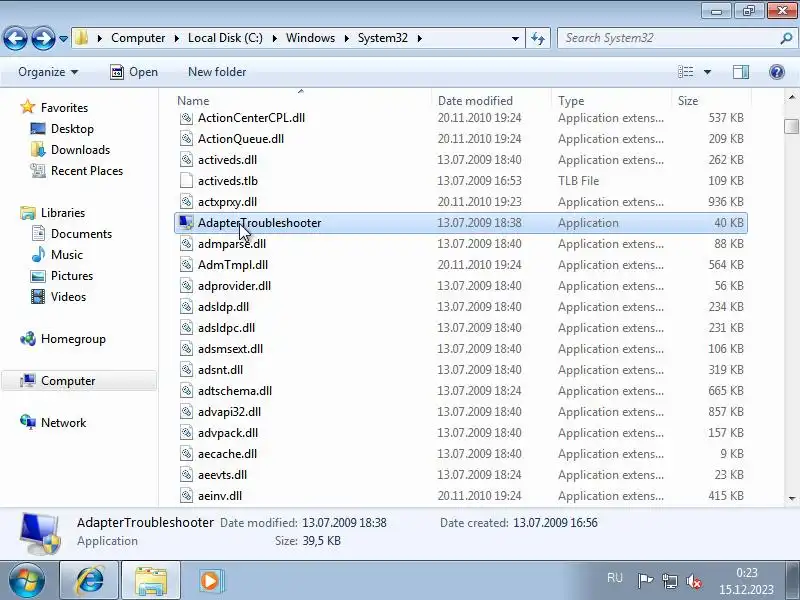
Task: Sort by the Name column header
Action: tap(303, 101)
